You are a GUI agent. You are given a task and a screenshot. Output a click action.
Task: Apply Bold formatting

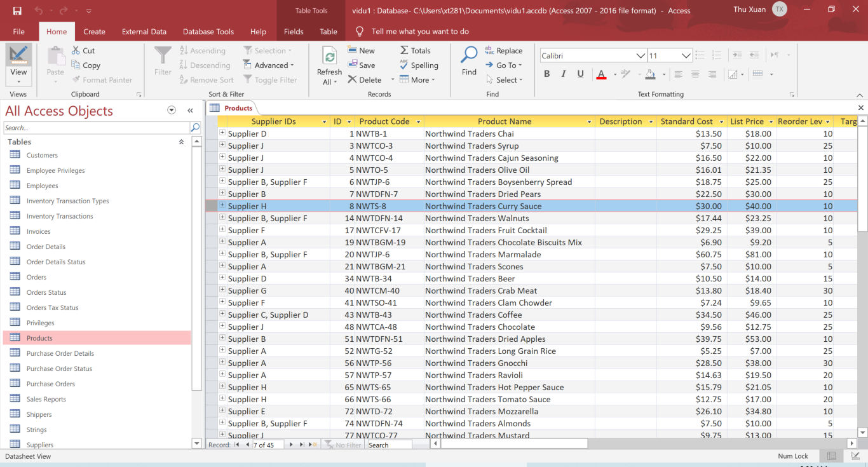point(546,74)
